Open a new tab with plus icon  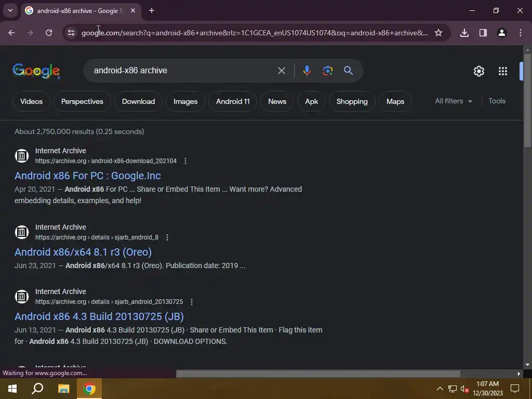(x=152, y=10)
